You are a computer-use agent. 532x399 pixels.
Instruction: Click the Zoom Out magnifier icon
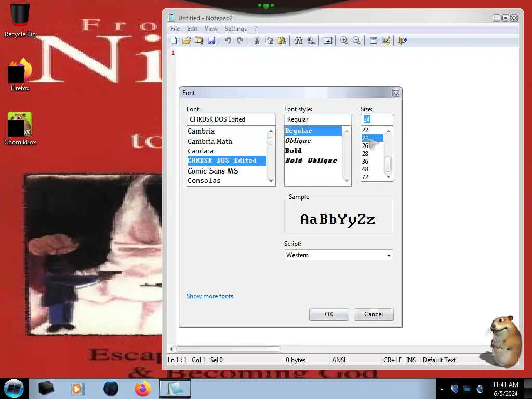[356, 41]
